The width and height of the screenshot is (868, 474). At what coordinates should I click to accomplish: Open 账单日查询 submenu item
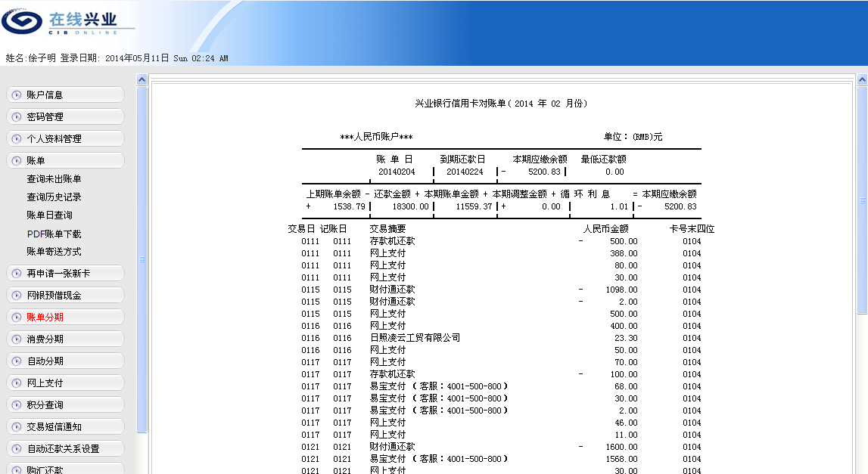pyautogui.click(x=49, y=215)
